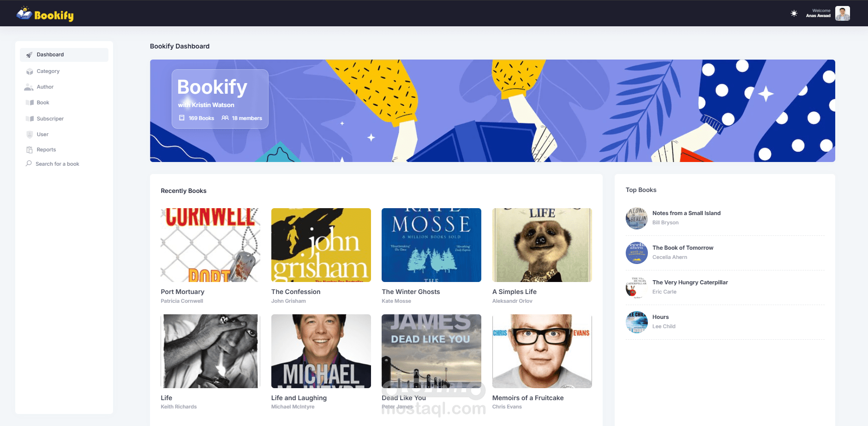
Task: Click the search magnifier icon
Action: tap(29, 163)
